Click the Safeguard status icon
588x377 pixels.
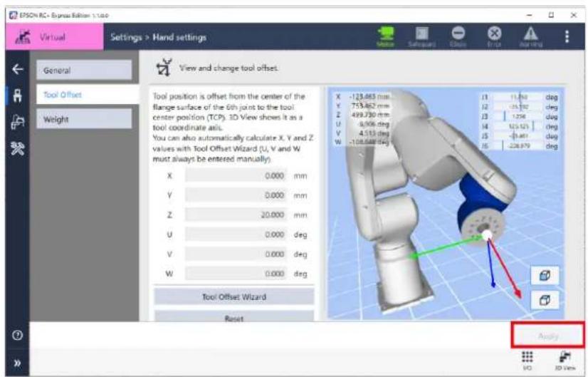click(x=422, y=37)
